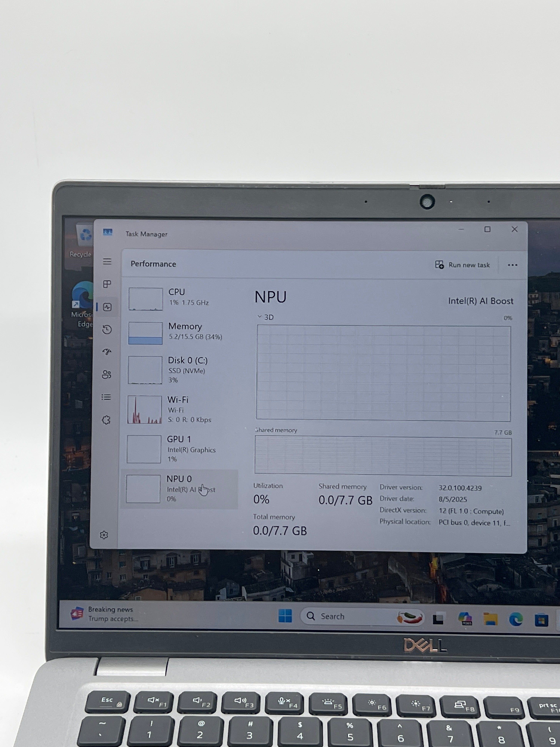Viewport: 560px width, 747px height.
Task: Click the Task Manager title bar app icon
Action: coord(108,232)
